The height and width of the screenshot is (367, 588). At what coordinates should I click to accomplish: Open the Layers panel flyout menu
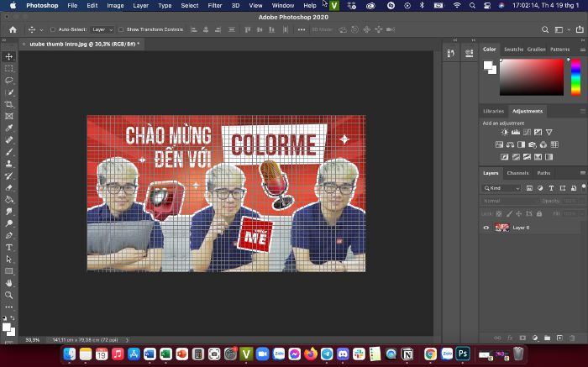tap(582, 173)
